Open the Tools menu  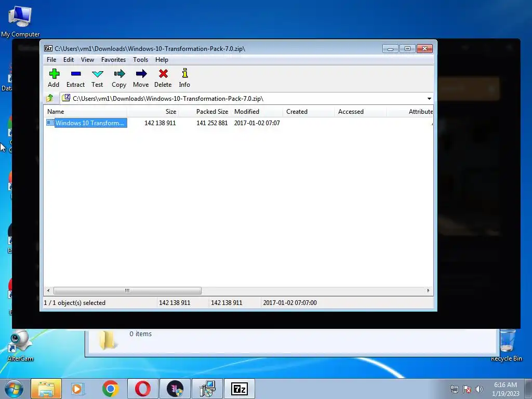click(140, 60)
